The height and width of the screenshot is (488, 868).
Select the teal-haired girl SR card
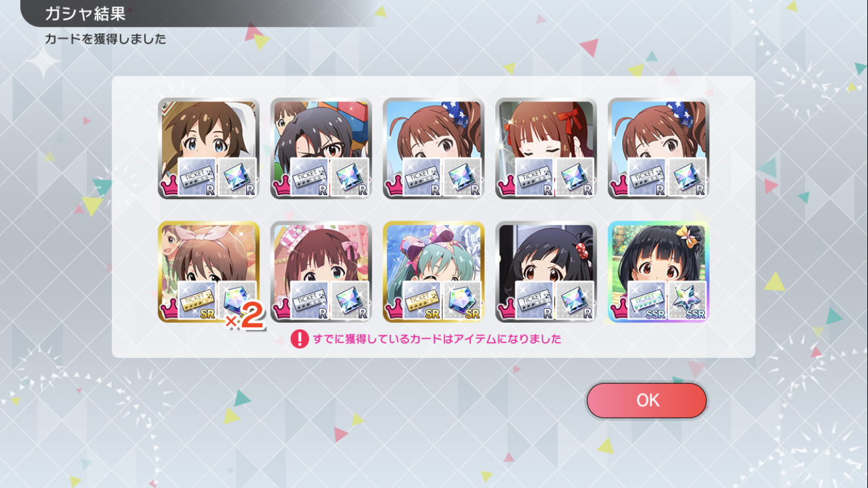point(433,272)
